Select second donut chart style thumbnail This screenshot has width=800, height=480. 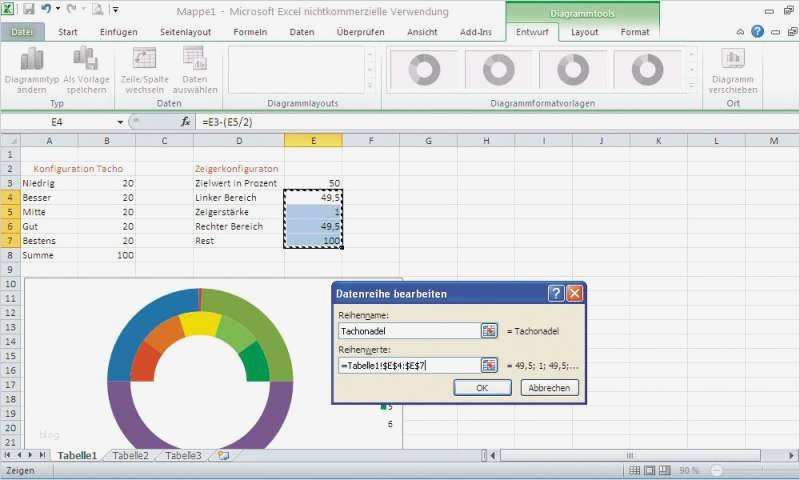[498, 69]
